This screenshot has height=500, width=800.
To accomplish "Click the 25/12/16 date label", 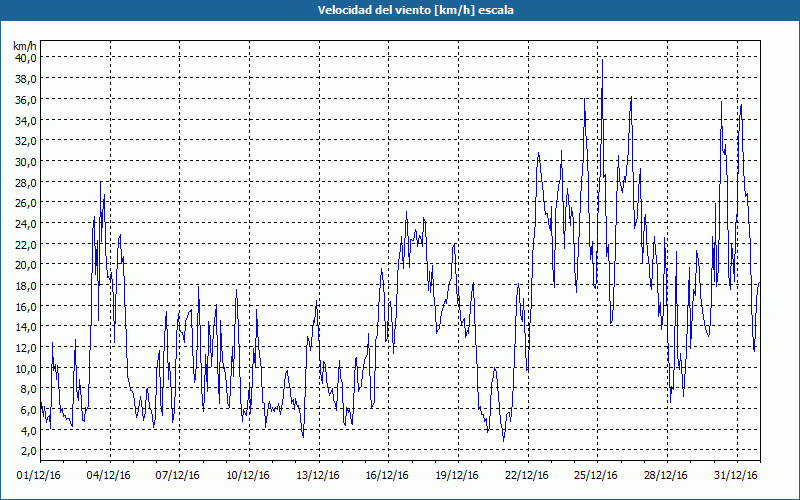I will [x=597, y=475].
